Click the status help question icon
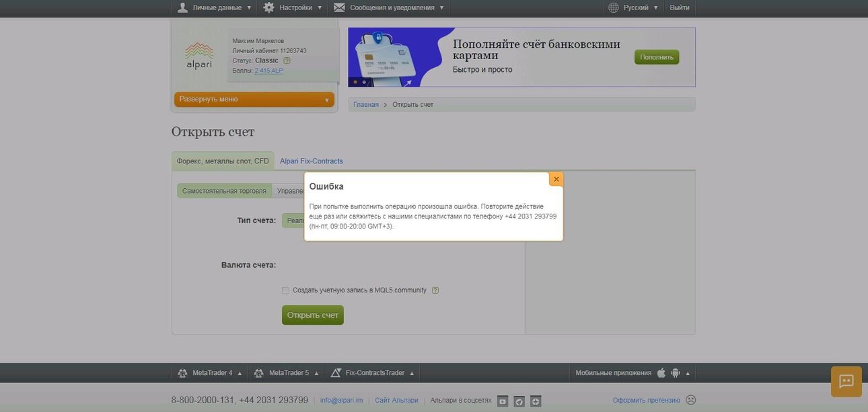 [287, 60]
